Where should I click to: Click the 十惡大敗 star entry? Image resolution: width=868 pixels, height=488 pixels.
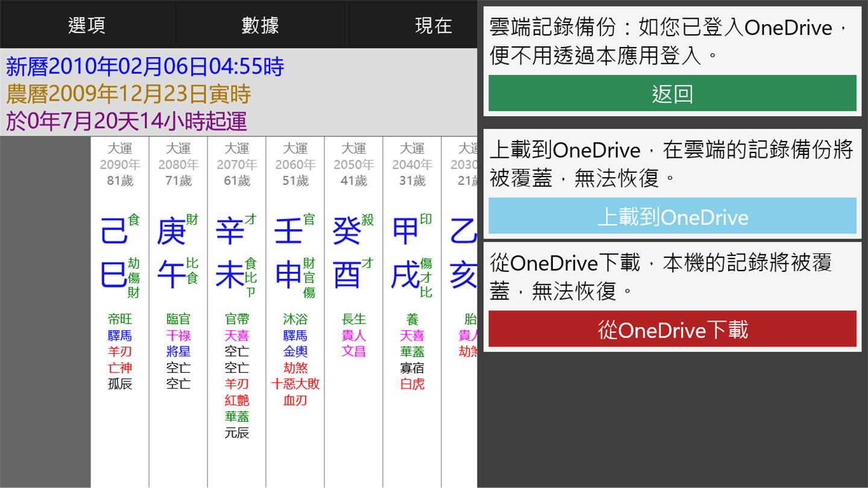point(295,384)
